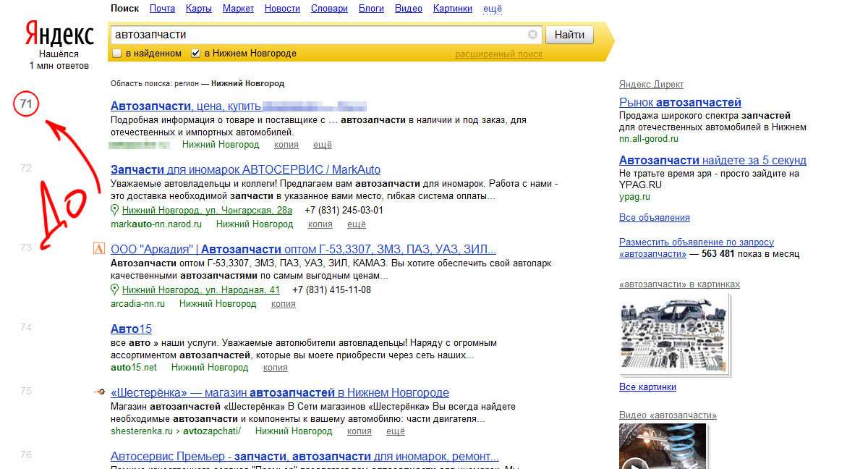Expand "ещё" under the Шестерёнка result
The width and height of the screenshot is (868, 469).
tap(396, 431)
